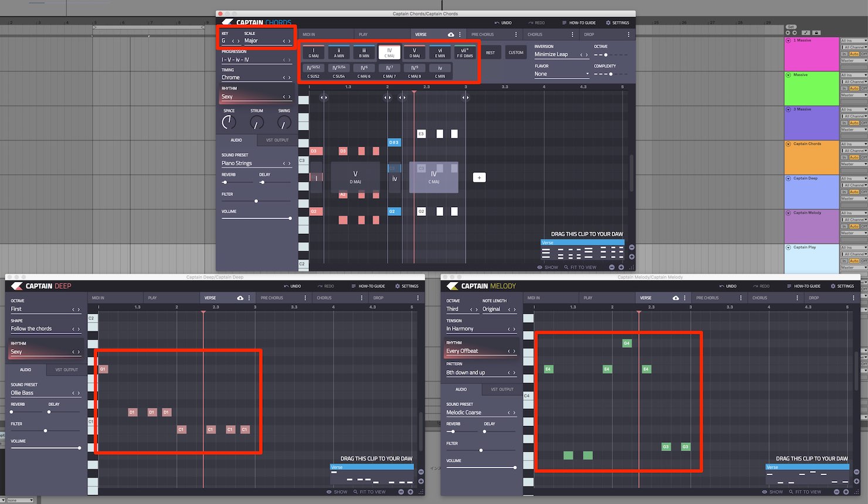868x504 pixels.
Task: Switch to VST Output tab in Captain Melody
Action: (x=502, y=390)
